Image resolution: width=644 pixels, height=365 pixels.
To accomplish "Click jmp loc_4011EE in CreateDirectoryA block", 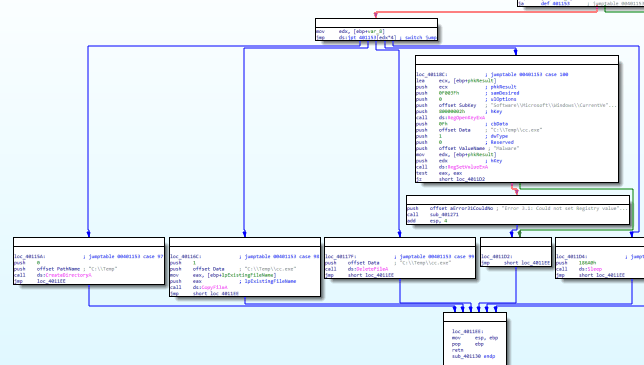I will coord(40,281).
